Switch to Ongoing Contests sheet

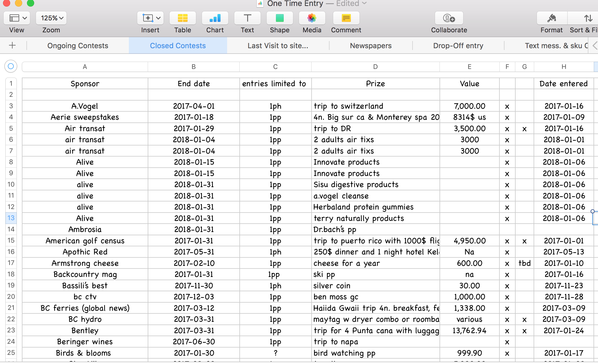78,46
